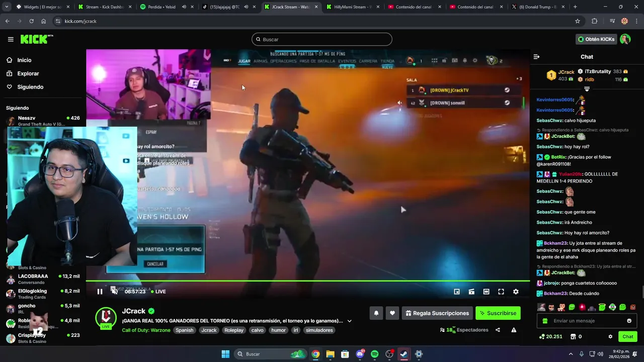644x362 pixels.
Task: Open the emoji picker in chat input
Action: [629, 321]
